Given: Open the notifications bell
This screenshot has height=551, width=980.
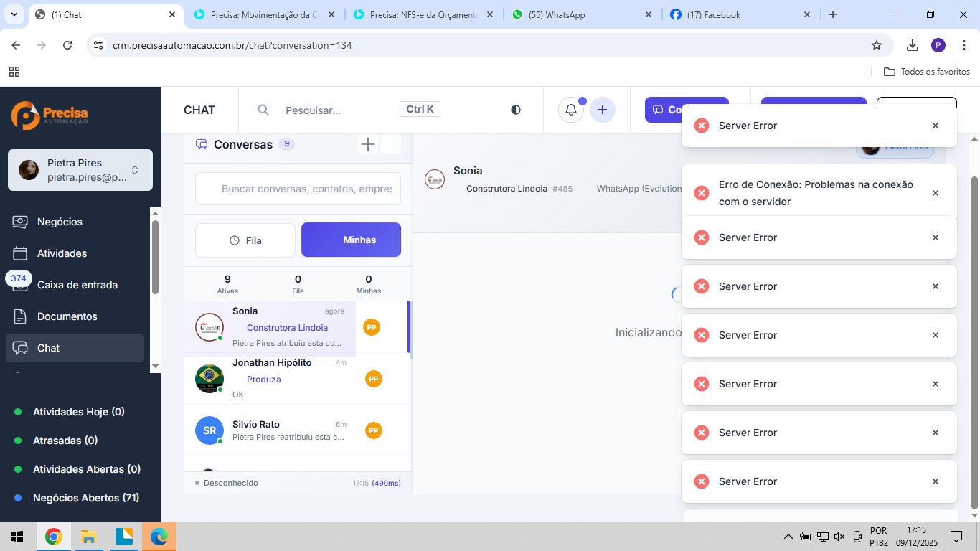Looking at the screenshot, I should pyautogui.click(x=571, y=110).
